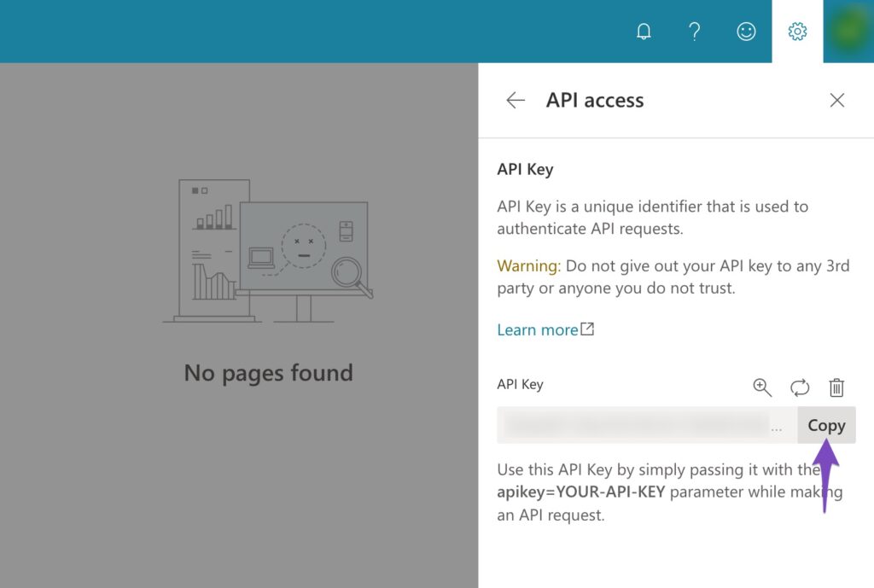The width and height of the screenshot is (874, 588).
Task: Click the "API access" panel title
Action: (595, 101)
